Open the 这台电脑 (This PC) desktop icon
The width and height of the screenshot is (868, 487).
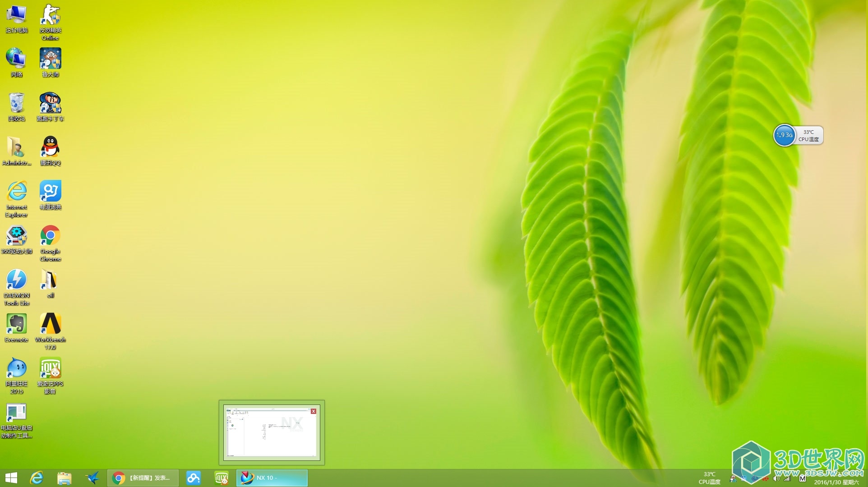tap(17, 18)
